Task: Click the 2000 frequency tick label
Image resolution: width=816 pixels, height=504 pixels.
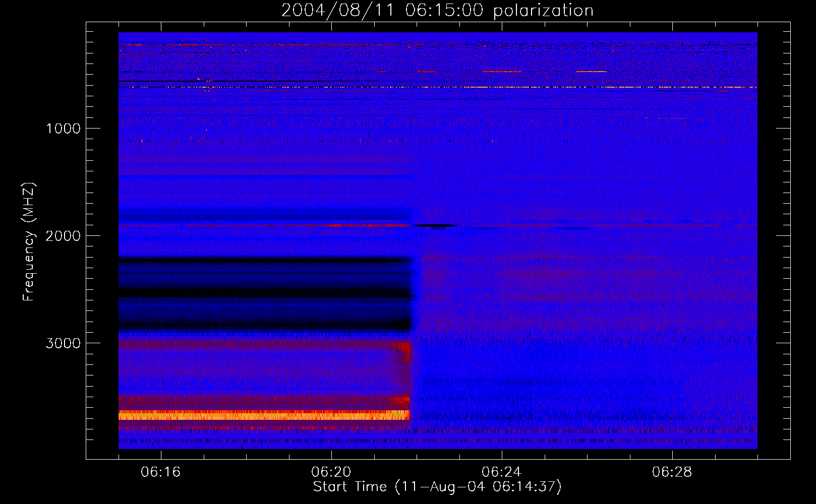Action: pyautogui.click(x=63, y=236)
